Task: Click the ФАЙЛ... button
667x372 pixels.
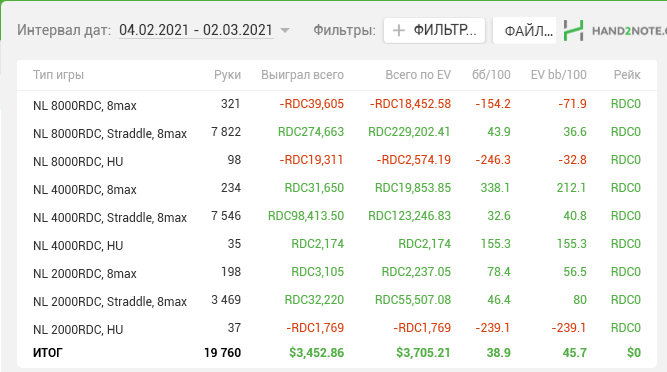Action: click(x=524, y=31)
